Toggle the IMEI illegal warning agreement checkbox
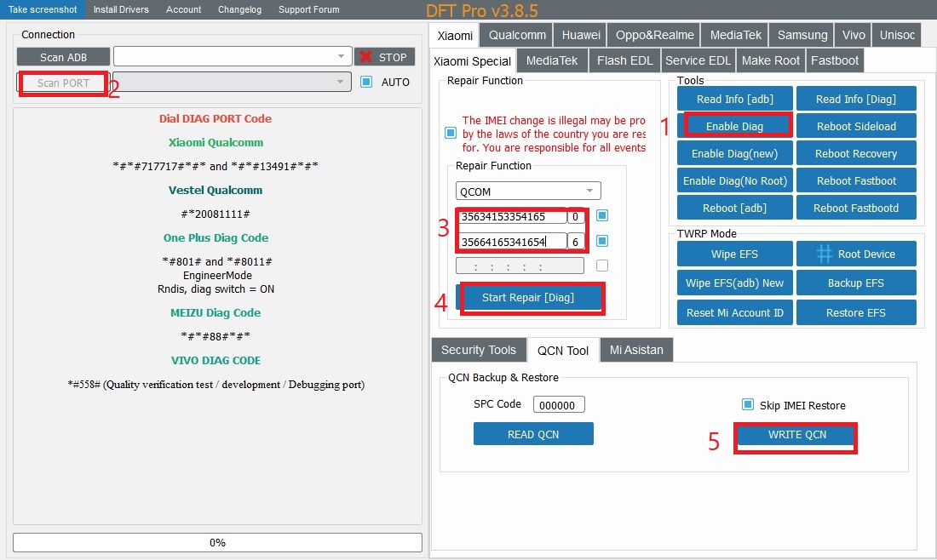Image resolution: width=937 pixels, height=560 pixels. click(451, 133)
